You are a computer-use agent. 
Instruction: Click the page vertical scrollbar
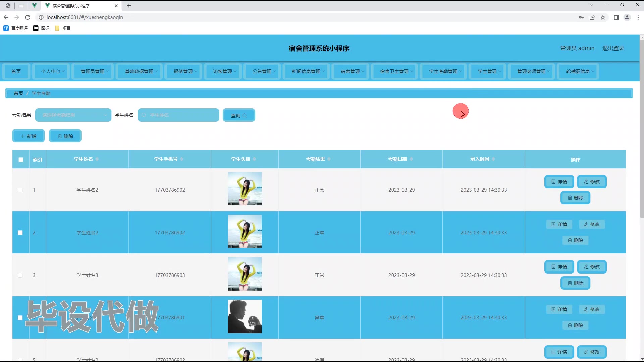click(642, 129)
